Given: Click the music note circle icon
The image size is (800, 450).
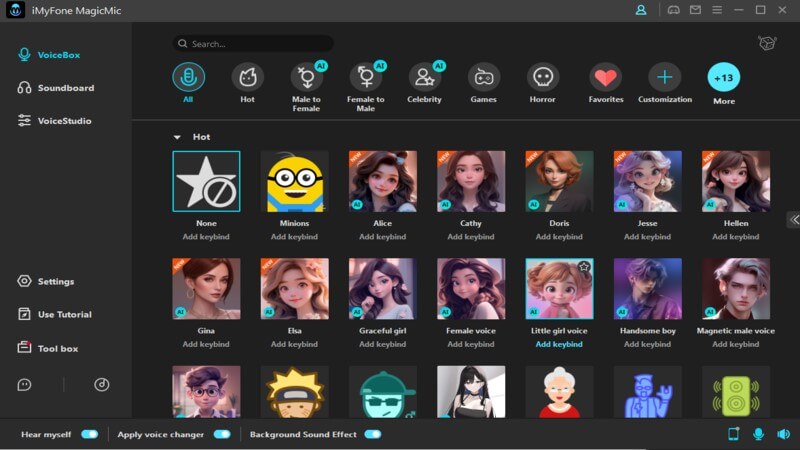Looking at the screenshot, I should point(102,385).
